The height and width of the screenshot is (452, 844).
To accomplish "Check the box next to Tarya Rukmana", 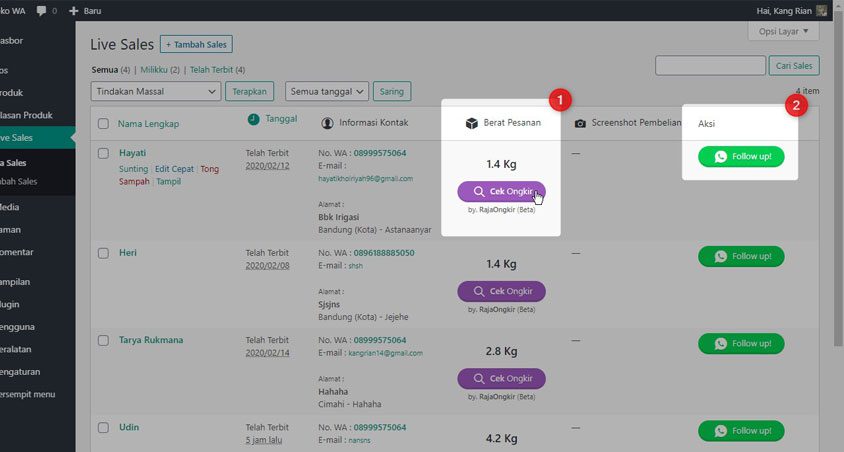I will [103, 340].
